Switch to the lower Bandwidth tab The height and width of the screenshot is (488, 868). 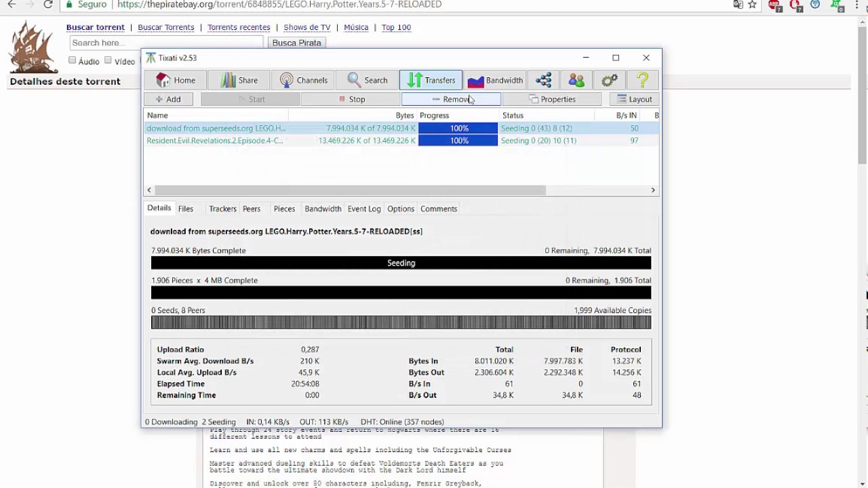[x=323, y=209]
